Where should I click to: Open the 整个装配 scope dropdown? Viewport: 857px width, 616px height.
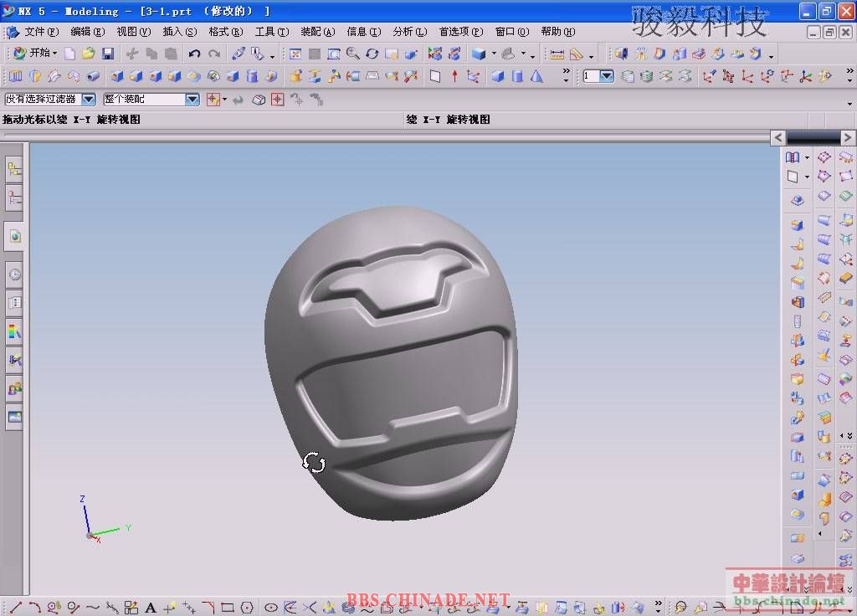[192, 100]
